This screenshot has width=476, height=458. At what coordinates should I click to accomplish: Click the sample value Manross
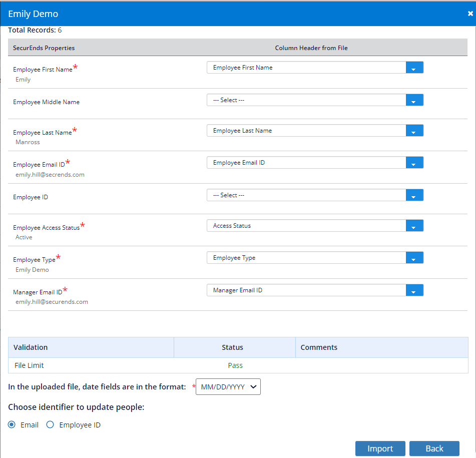pos(28,142)
